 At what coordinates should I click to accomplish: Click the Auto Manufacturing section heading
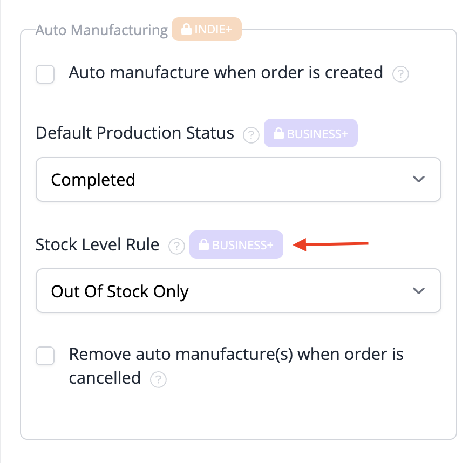pos(101,30)
